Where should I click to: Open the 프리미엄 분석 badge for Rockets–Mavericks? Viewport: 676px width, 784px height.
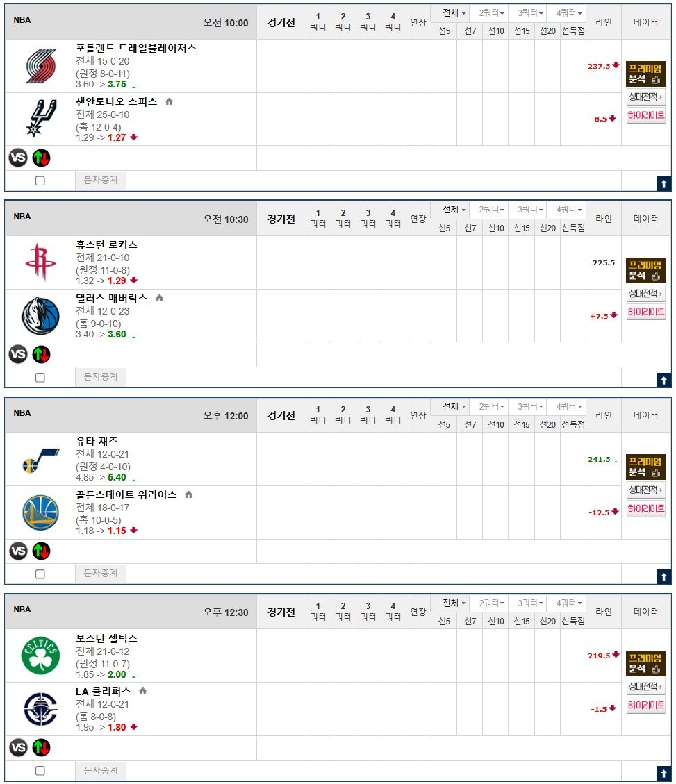[645, 270]
